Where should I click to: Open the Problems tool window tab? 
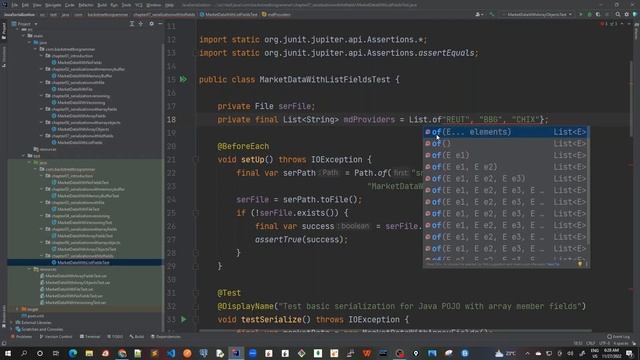(22, 337)
